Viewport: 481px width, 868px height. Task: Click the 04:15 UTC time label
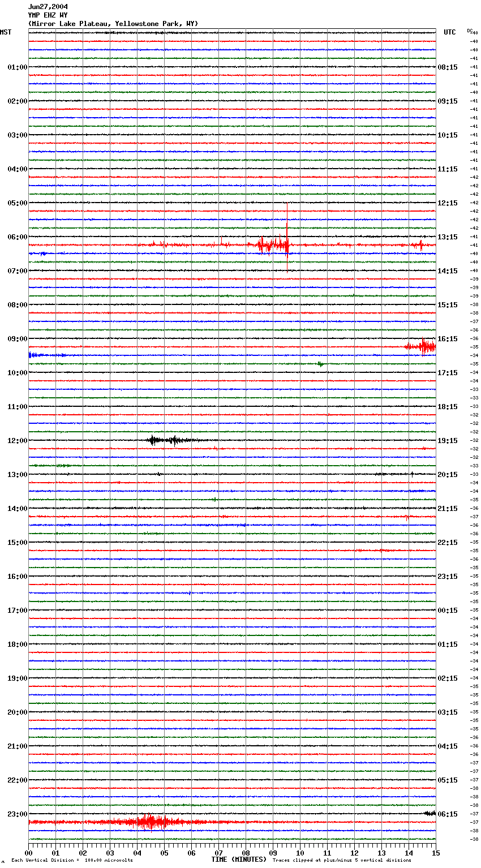click(x=448, y=746)
